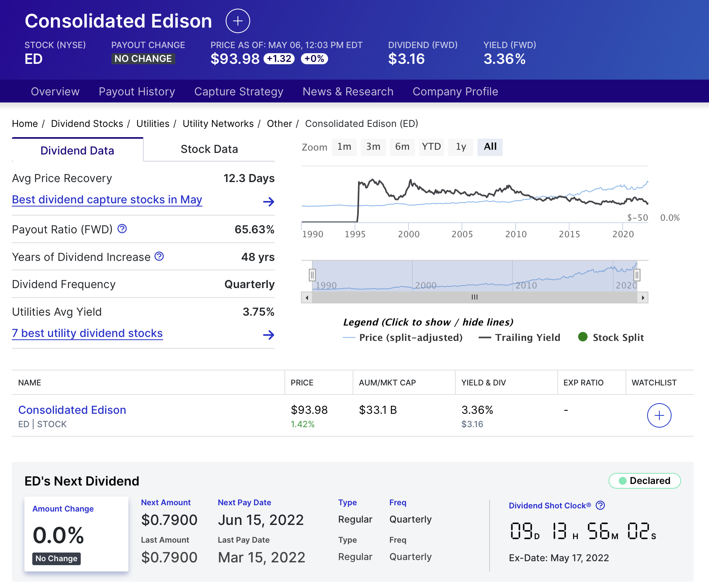The image size is (709, 588).
Task: Click Mar 15, 2022 last pay date
Action: coord(262,557)
